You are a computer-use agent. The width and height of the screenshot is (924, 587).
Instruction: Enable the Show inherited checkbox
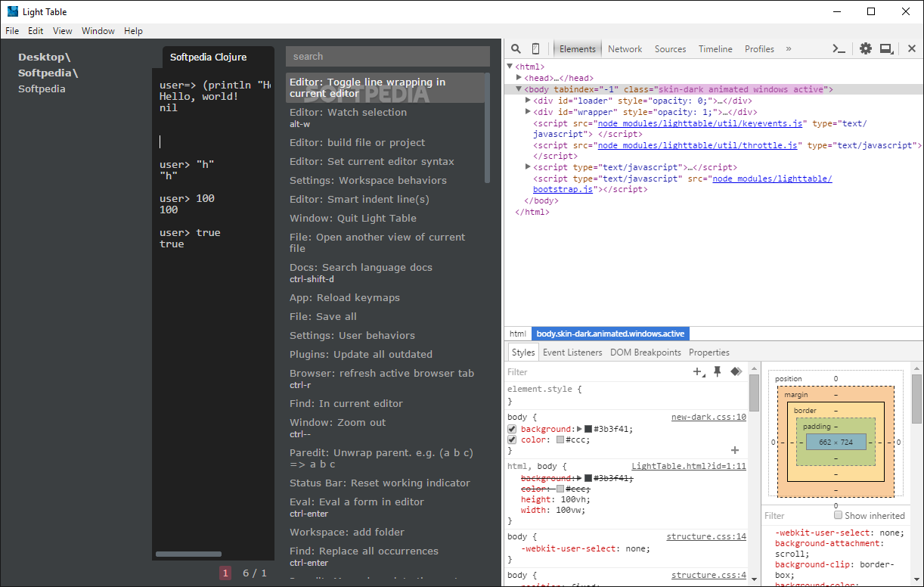click(x=838, y=515)
